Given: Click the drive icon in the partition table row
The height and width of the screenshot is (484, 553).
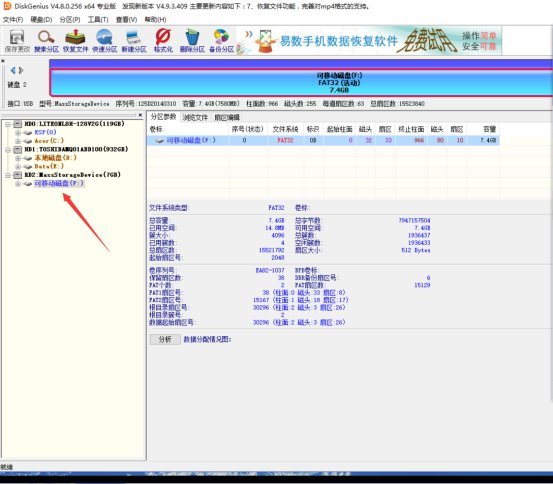Looking at the screenshot, I should coord(159,140).
